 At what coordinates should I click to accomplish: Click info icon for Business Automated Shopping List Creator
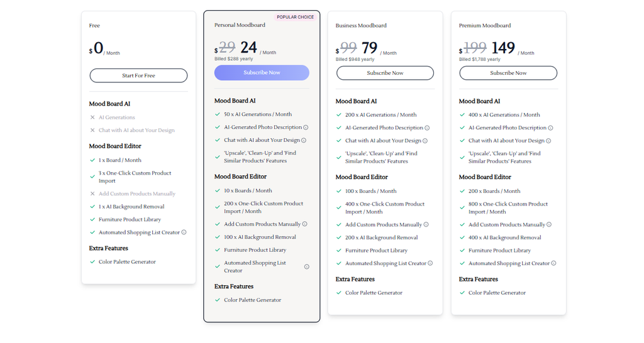tap(430, 263)
